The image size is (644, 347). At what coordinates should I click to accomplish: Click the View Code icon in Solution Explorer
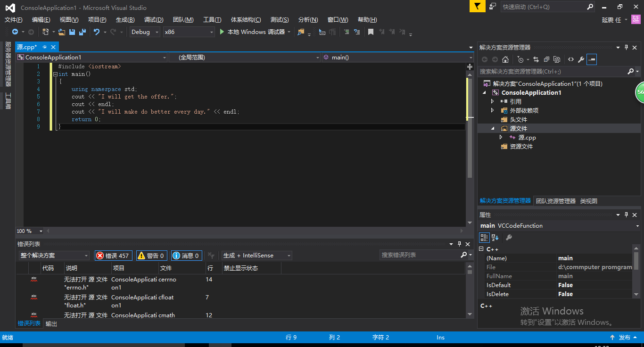pyautogui.click(x=570, y=59)
